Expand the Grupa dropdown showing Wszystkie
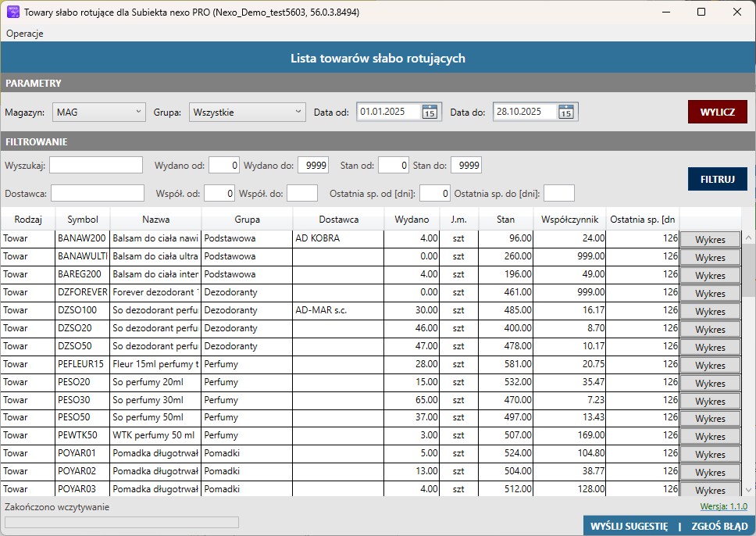This screenshot has width=756, height=536. point(247,113)
